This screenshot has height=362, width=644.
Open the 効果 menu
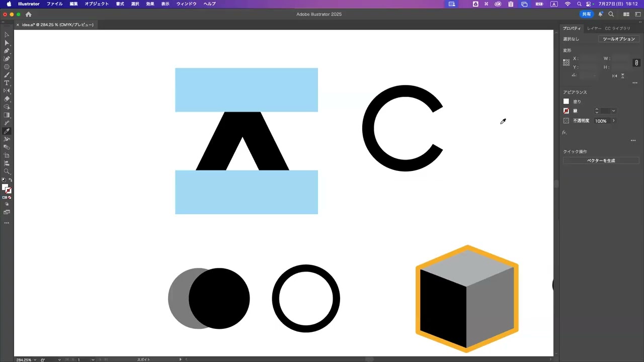pos(150,4)
